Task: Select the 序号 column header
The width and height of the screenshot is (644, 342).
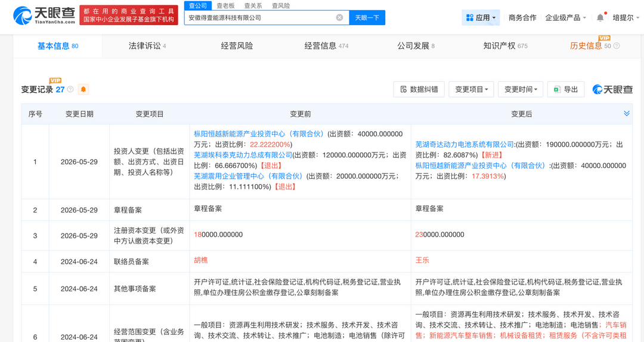Action: 35,114
